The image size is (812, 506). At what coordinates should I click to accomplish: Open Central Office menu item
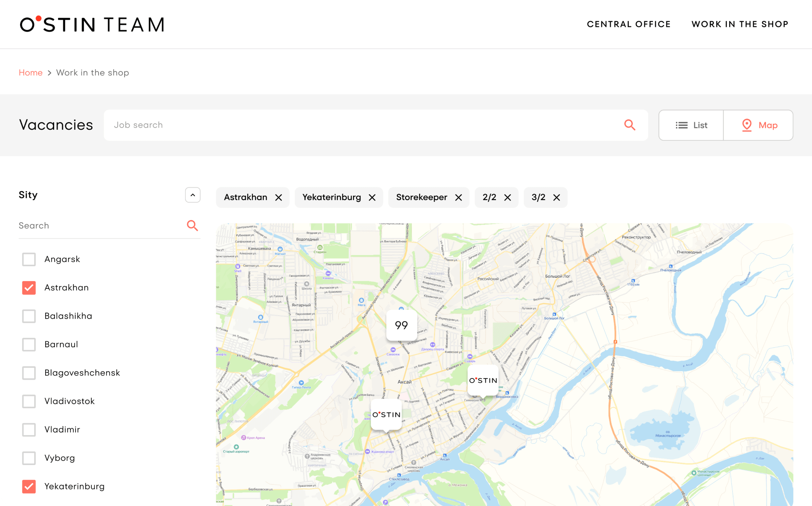point(629,24)
